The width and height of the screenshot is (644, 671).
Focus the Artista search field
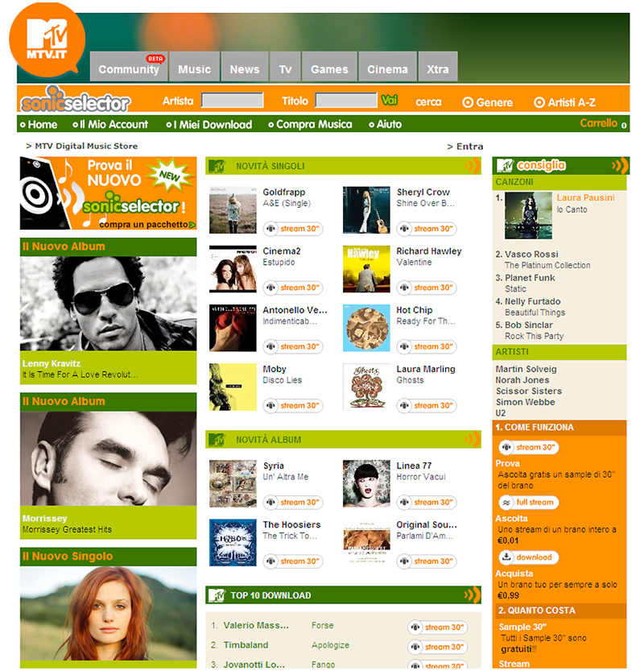pos(233,101)
